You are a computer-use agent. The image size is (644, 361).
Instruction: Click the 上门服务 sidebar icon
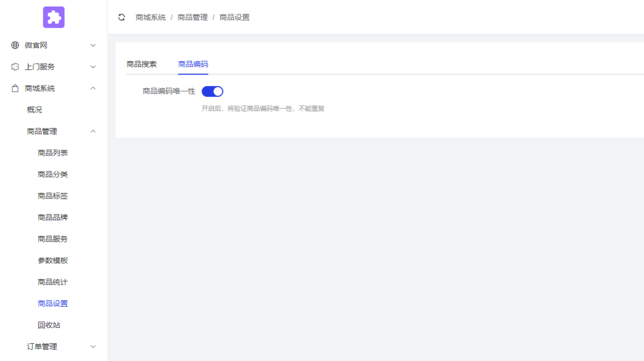(16, 67)
